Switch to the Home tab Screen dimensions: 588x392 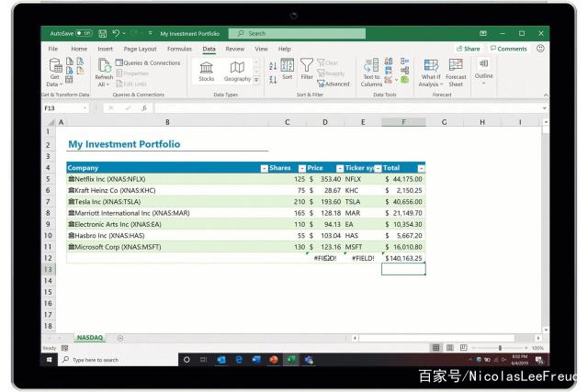tap(79, 49)
